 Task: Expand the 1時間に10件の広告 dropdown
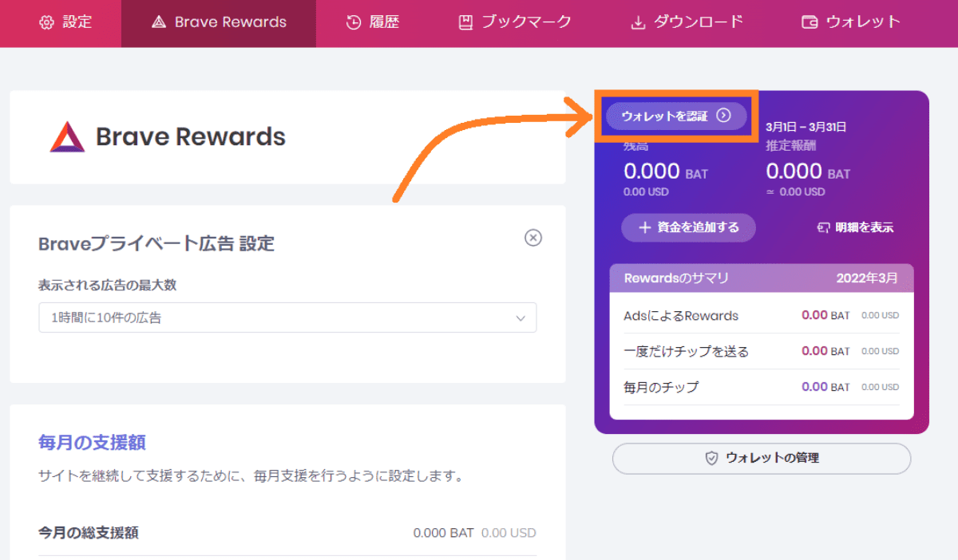(x=287, y=317)
